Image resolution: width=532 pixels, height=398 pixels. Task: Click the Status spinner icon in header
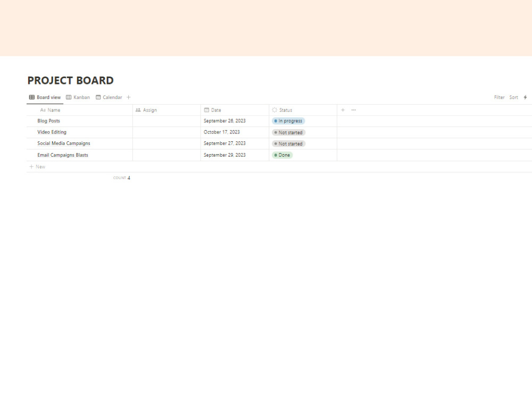(275, 110)
